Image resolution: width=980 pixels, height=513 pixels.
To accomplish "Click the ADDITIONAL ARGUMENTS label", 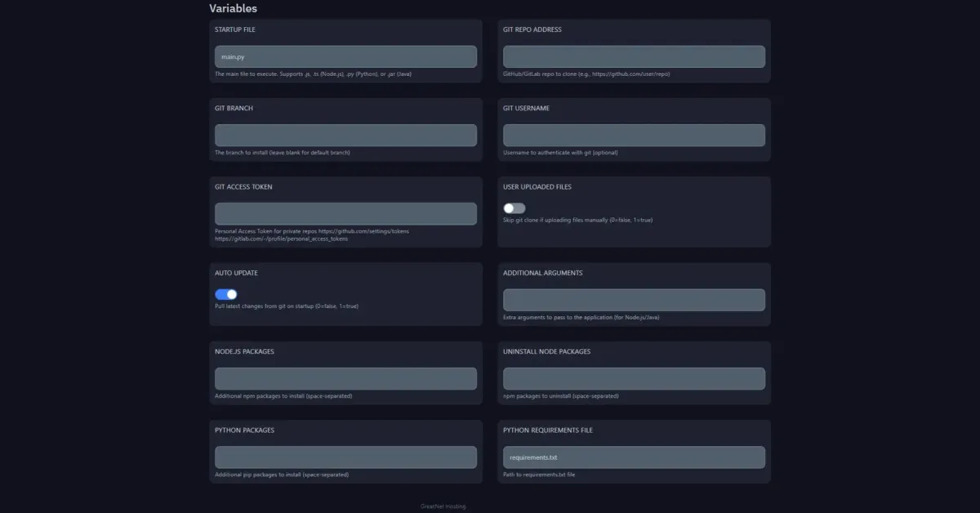I will point(543,273).
